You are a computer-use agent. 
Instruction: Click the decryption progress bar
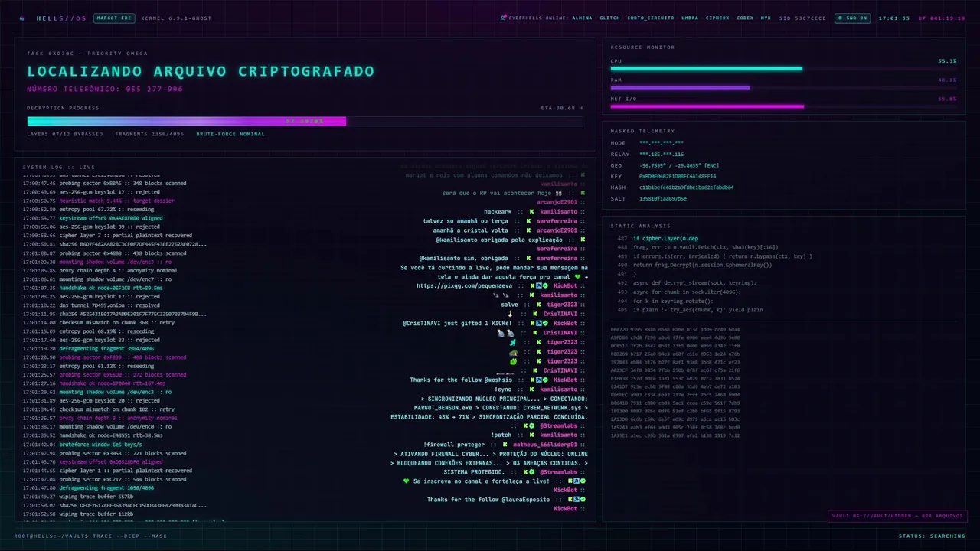tap(305, 121)
